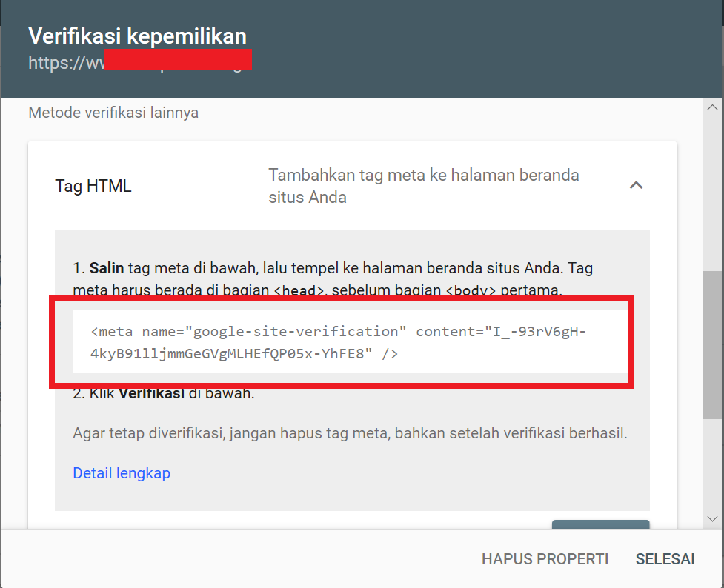Click the <body> code term in instructions
Viewport: 724px width, 588px height.
tap(471, 291)
